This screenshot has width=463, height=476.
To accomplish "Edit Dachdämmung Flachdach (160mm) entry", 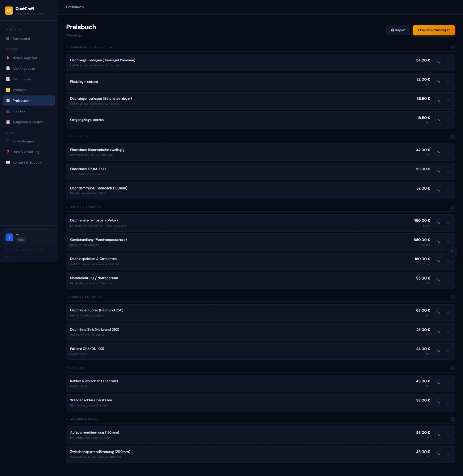I will pos(438,191).
